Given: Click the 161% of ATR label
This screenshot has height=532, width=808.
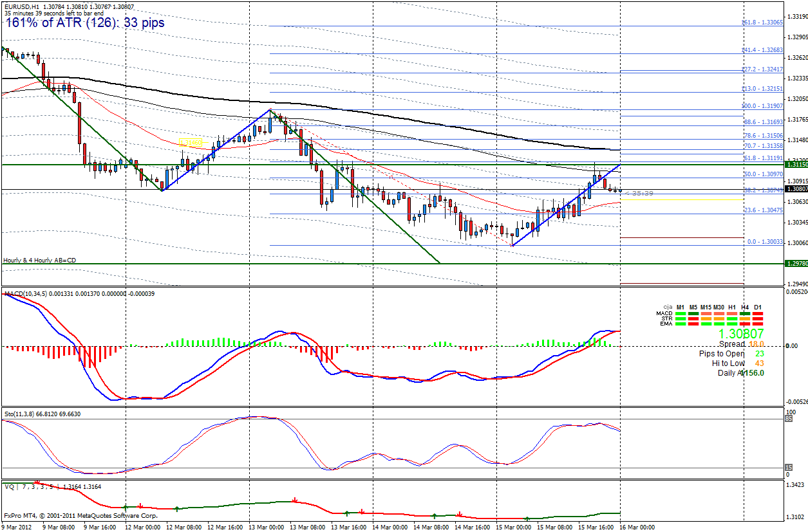Looking at the screenshot, I should (84, 22).
